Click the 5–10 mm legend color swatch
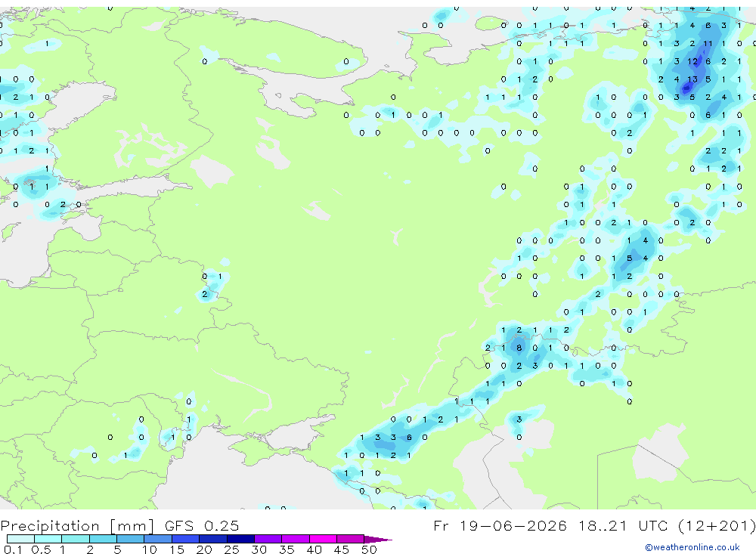 (130, 539)
